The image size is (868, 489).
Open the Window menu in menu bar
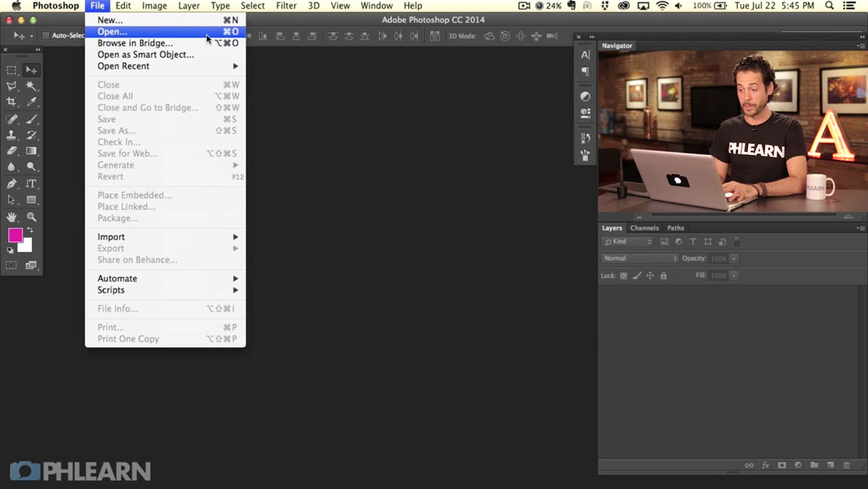point(376,6)
